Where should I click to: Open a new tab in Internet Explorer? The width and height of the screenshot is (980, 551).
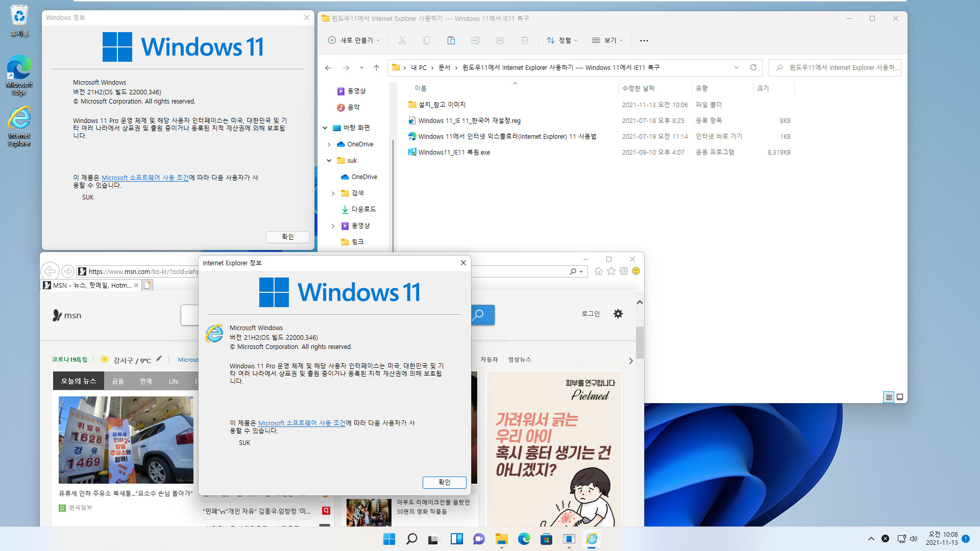click(x=148, y=285)
